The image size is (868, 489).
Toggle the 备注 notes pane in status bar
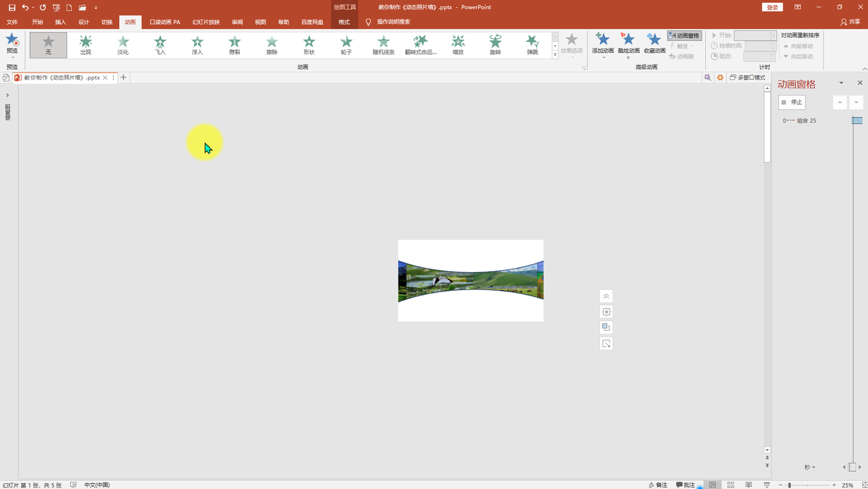tap(658, 485)
